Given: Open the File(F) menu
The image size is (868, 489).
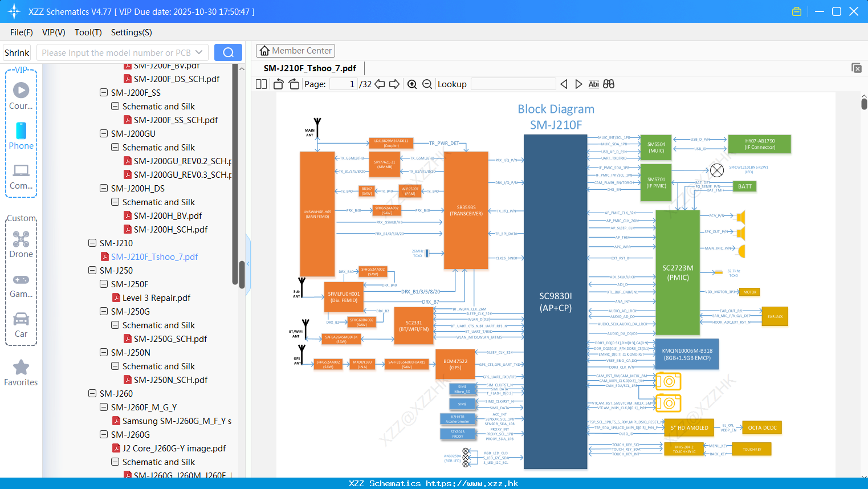Looking at the screenshot, I should 22,32.
